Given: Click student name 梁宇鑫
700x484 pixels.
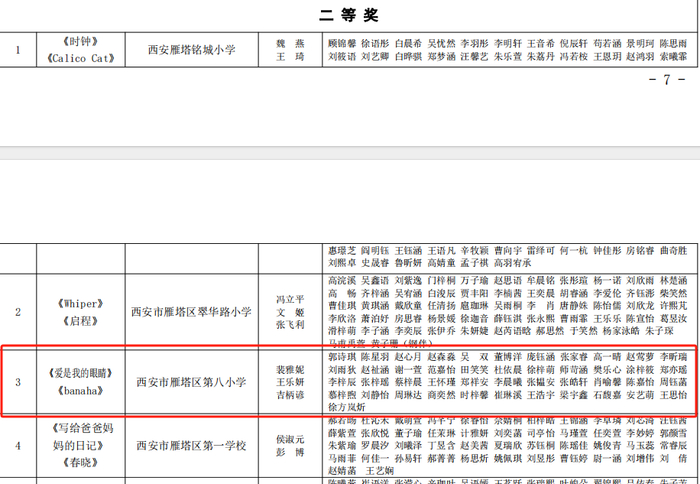Looking at the screenshot, I should click(x=574, y=395).
